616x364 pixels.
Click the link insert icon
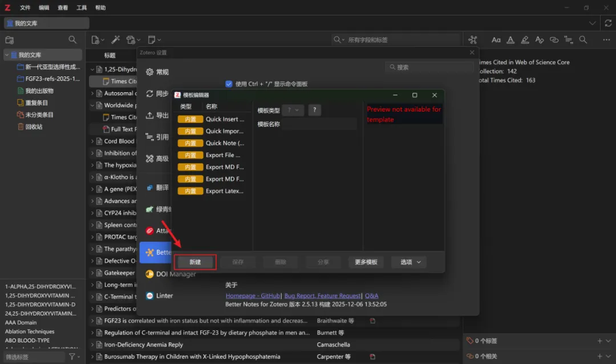click(554, 40)
